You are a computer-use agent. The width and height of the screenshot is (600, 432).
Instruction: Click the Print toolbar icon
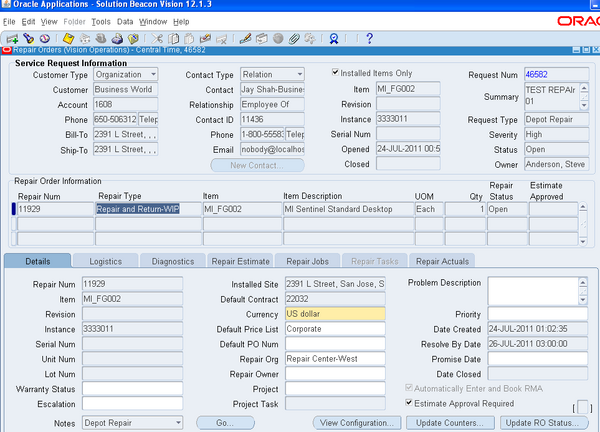(x=117, y=39)
